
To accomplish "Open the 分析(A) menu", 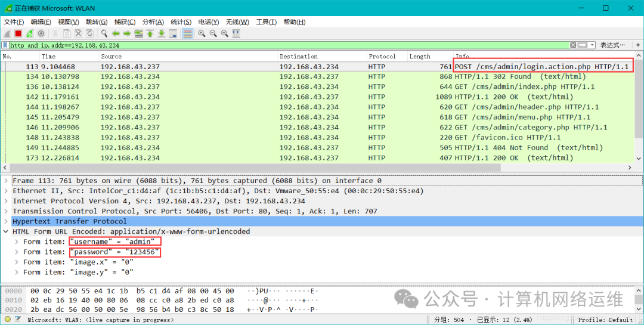I will coord(153,22).
